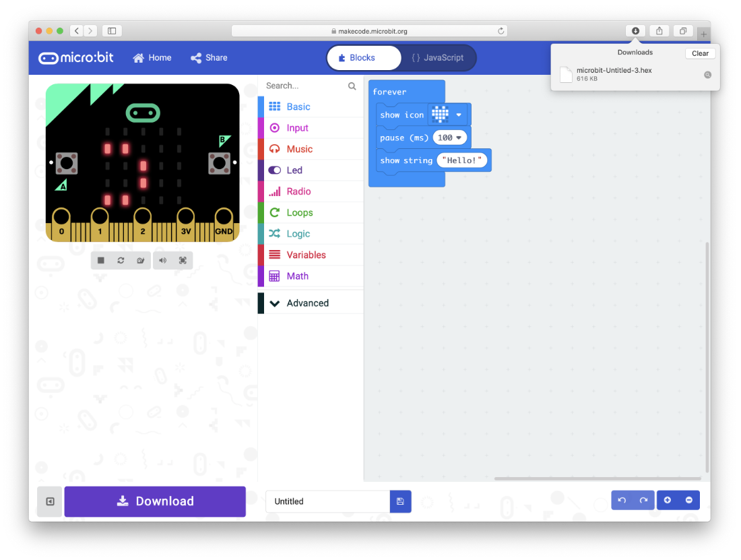Toggle the Safari sidebar
The image size is (741, 560).
(112, 31)
